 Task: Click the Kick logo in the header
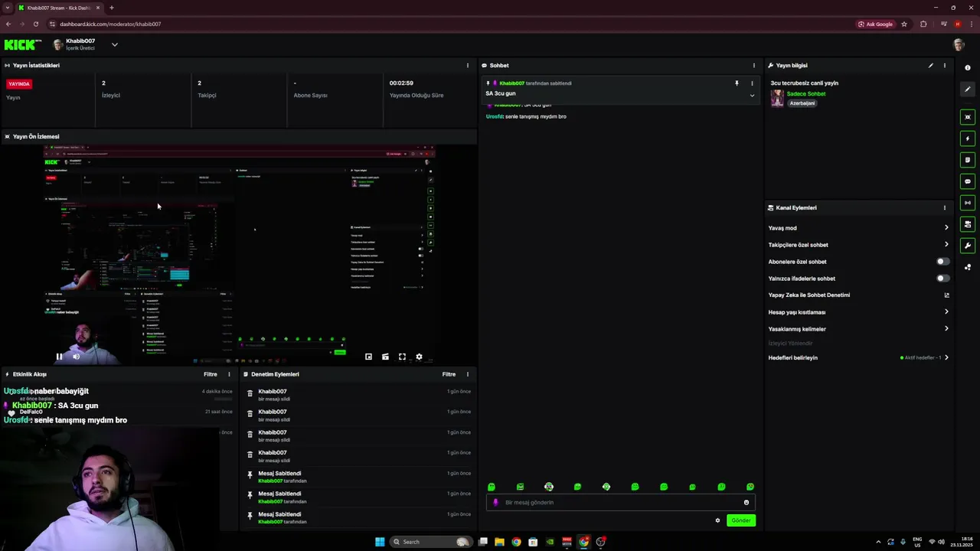(x=22, y=45)
